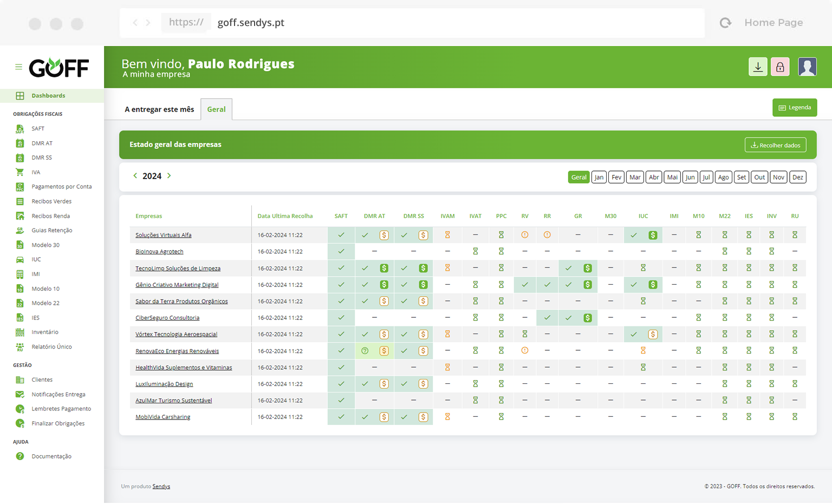Viewport: 832px width, 504px height.
Task: Select the Geral tab
Action: [216, 109]
